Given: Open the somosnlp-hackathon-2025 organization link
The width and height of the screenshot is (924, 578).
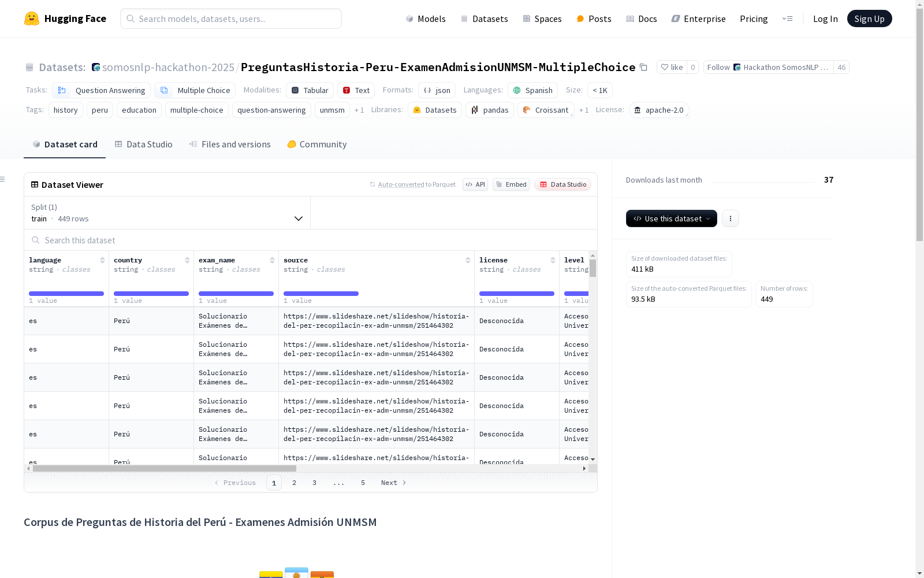Looking at the screenshot, I should [168, 67].
